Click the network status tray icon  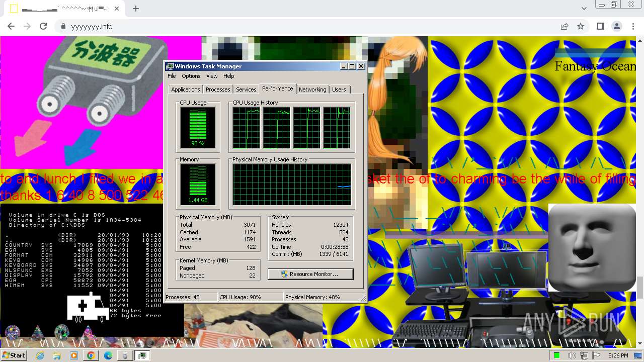(584, 355)
